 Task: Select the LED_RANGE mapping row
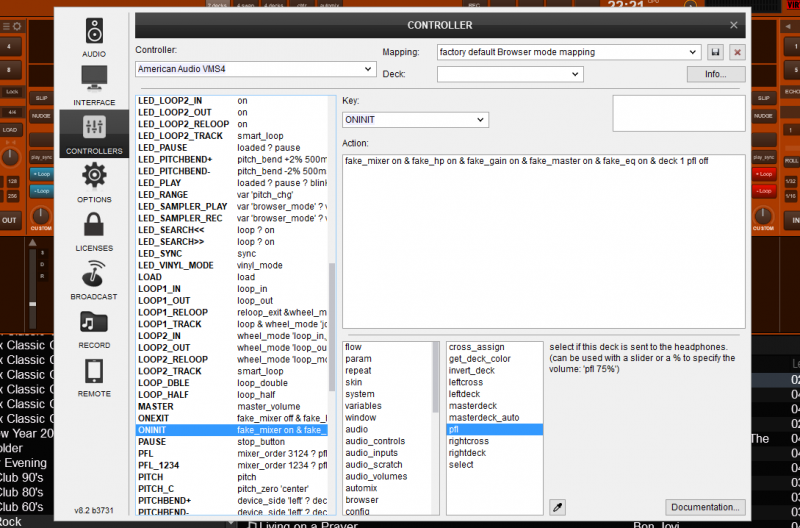pyautogui.click(x=232, y=195)
